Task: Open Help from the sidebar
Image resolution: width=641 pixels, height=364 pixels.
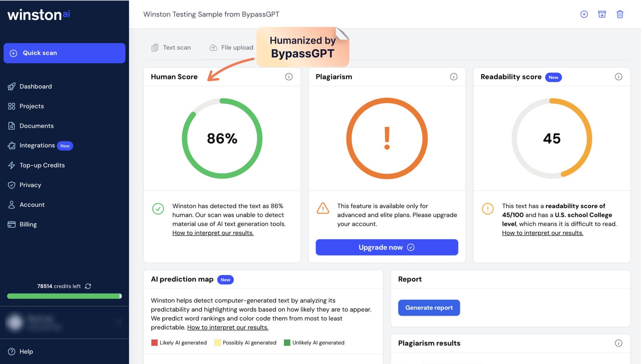Action: (x=21, y=352)
